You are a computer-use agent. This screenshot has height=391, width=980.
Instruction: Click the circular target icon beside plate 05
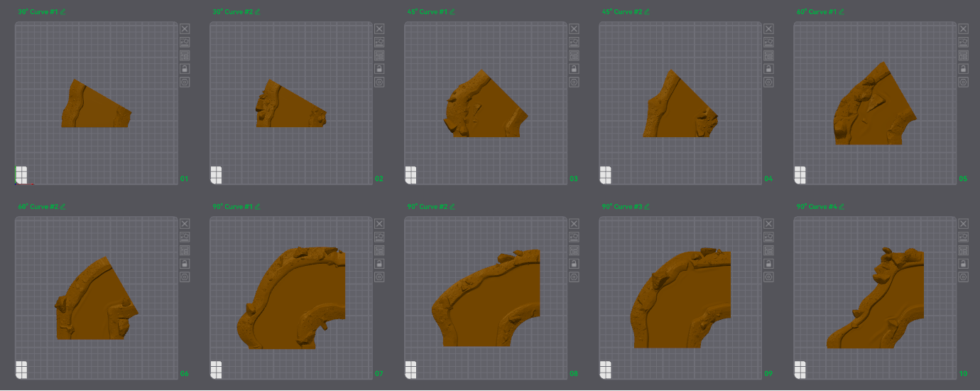963,82
